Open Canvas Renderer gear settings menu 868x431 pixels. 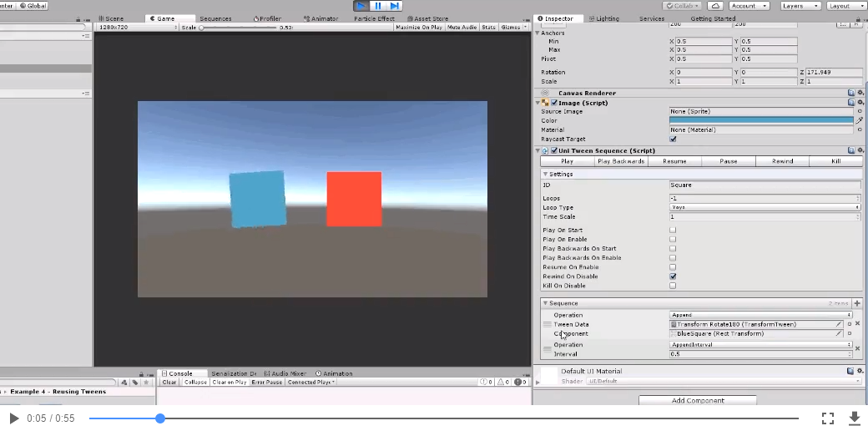[x=860, y=93]
